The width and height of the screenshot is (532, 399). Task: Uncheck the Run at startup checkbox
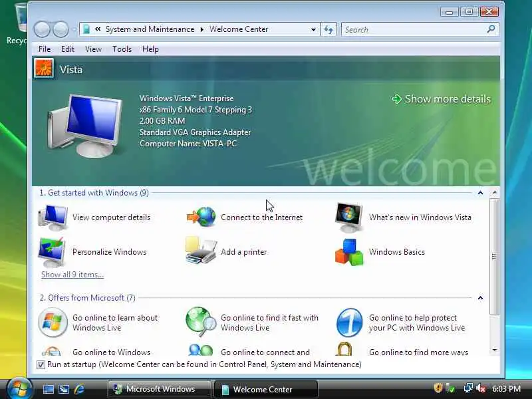41,364
